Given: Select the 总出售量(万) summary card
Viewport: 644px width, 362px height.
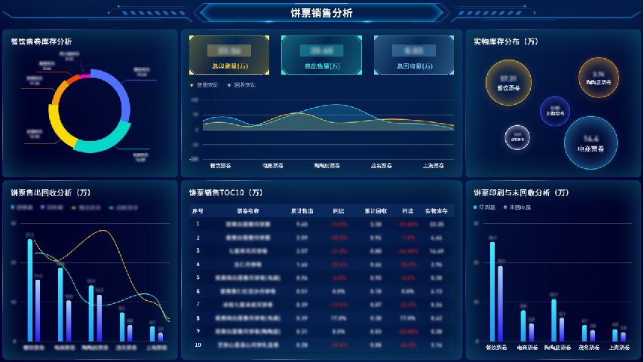Looking at the screenshot, I should pyautogui.click(x=321, y=54).
